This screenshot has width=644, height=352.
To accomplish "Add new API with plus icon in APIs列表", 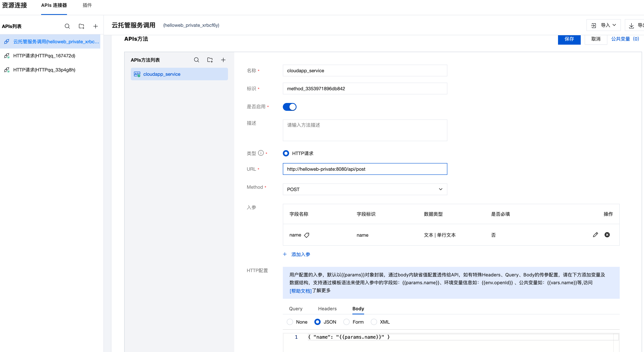I will tap(96, 26).
